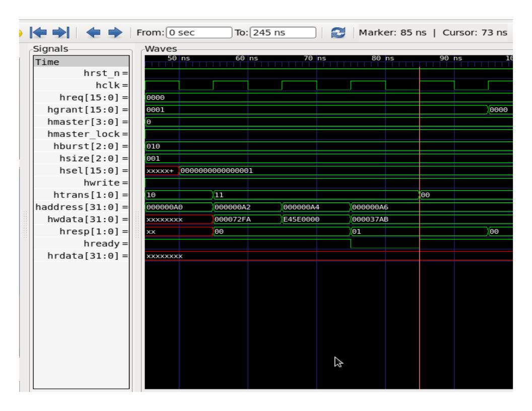
Task: Click the 70 ns mark on time ruler
Action: [x=317, y=59]
